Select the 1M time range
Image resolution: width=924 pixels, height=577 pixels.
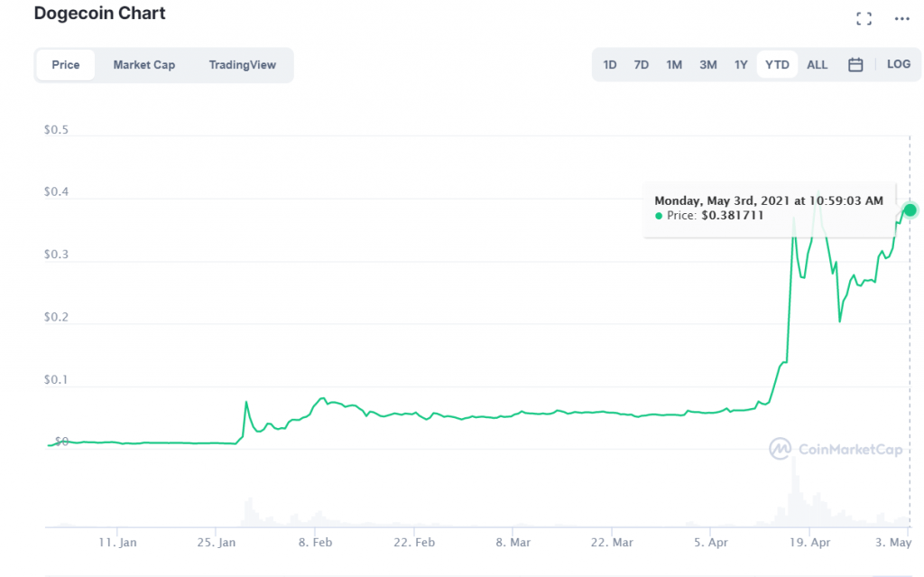(x=674, y=65)
